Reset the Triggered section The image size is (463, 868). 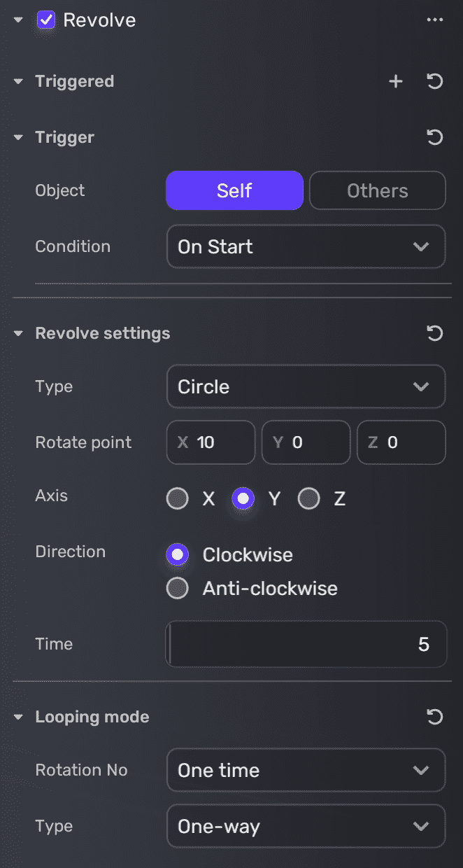[x=434, y=82]
